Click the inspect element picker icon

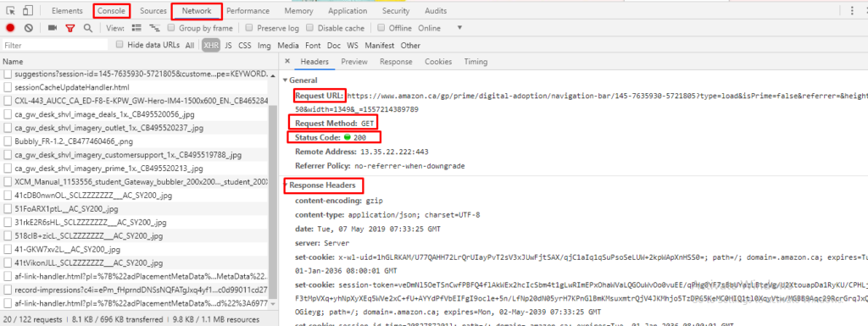click(11, 10)
